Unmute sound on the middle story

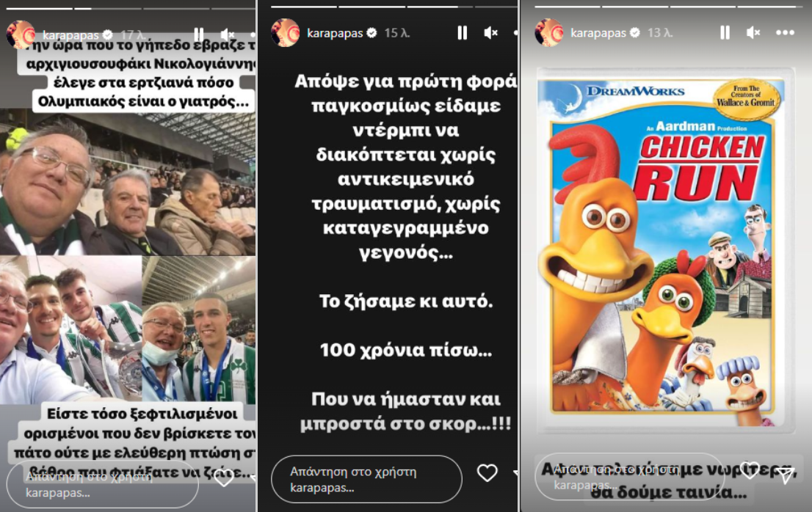point(490,33)
